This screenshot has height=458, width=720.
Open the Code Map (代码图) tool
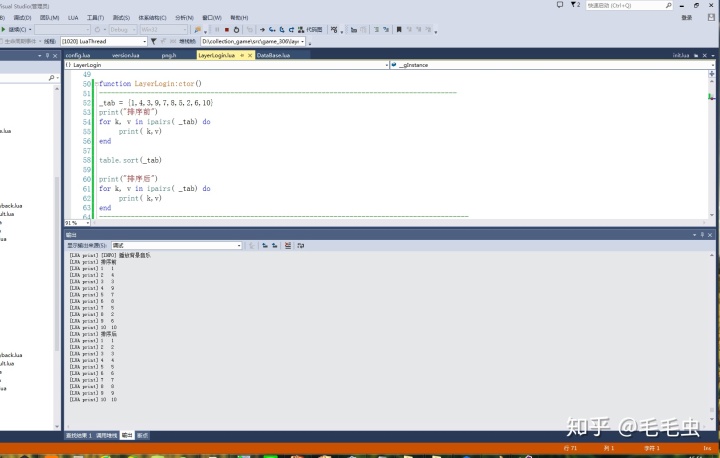click(310, 29)
